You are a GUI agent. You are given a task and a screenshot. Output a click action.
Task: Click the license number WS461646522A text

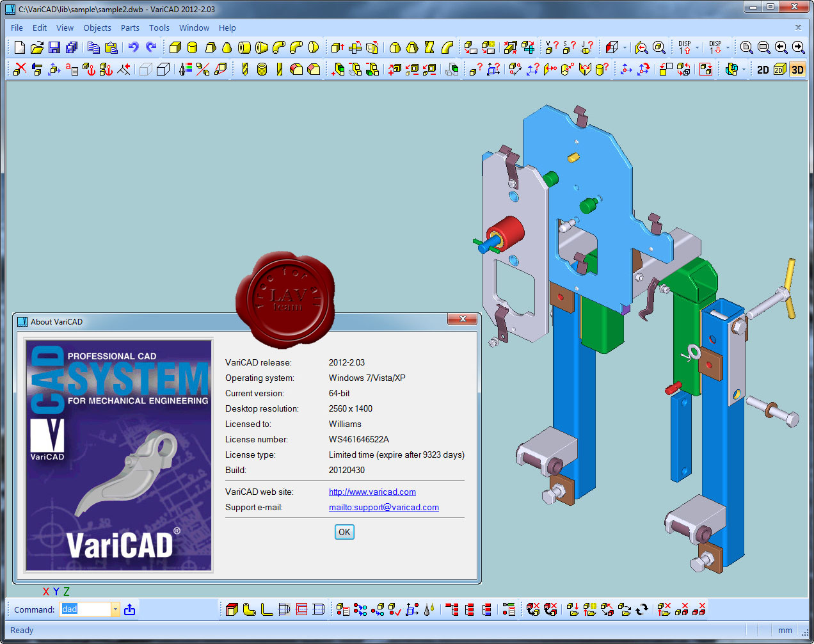pos(359,439)
